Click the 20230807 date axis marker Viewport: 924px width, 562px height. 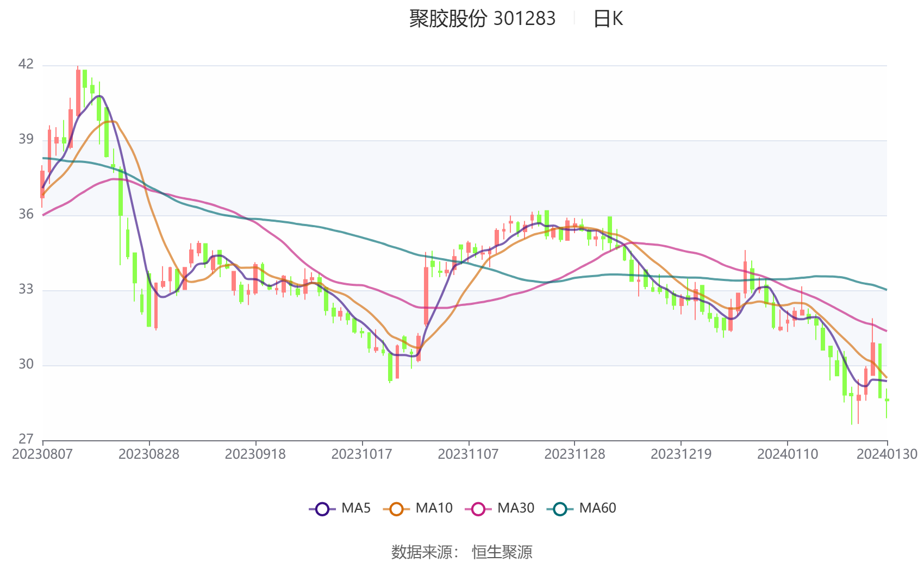click(42, 454)
